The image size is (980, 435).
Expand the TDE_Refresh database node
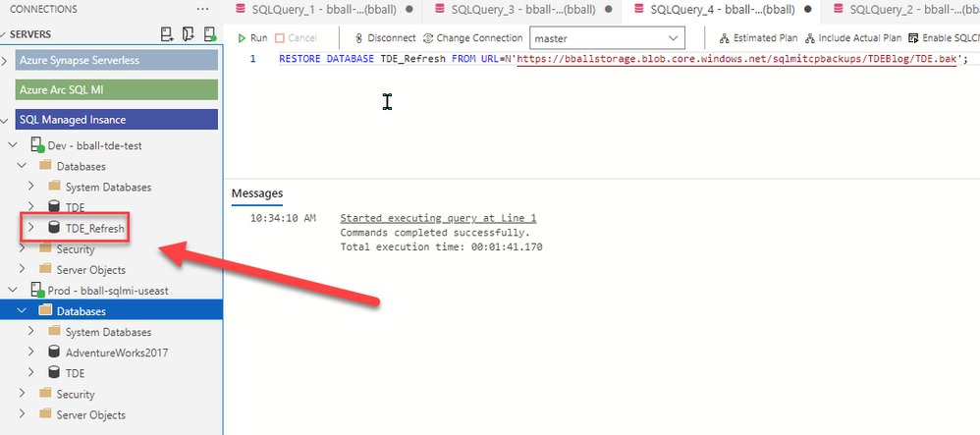[31, 228]
